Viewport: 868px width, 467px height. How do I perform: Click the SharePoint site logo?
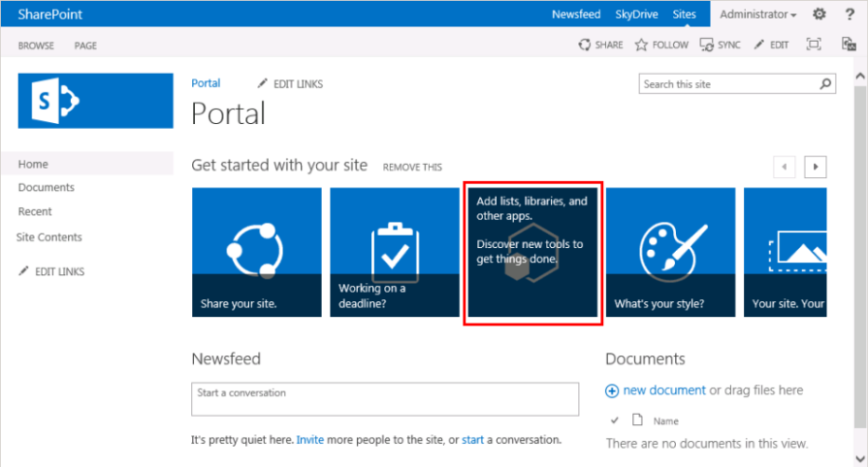click(x=95, y=101)
